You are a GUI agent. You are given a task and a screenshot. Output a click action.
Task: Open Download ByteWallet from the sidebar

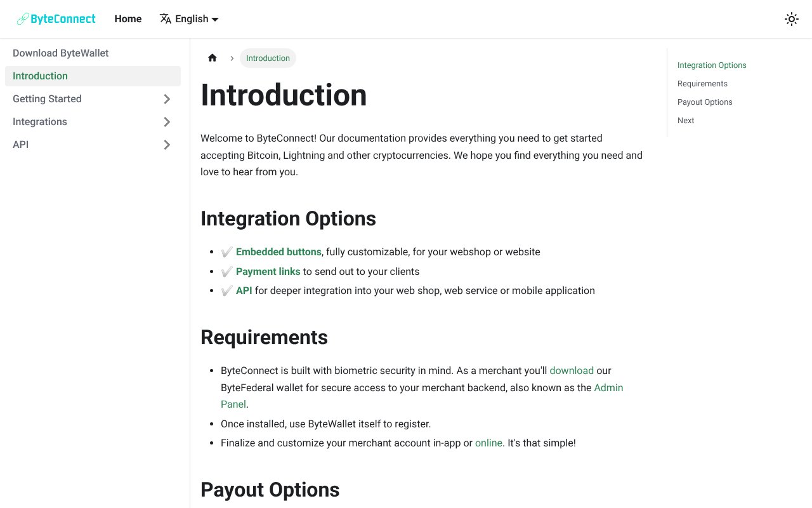(60, 53)
